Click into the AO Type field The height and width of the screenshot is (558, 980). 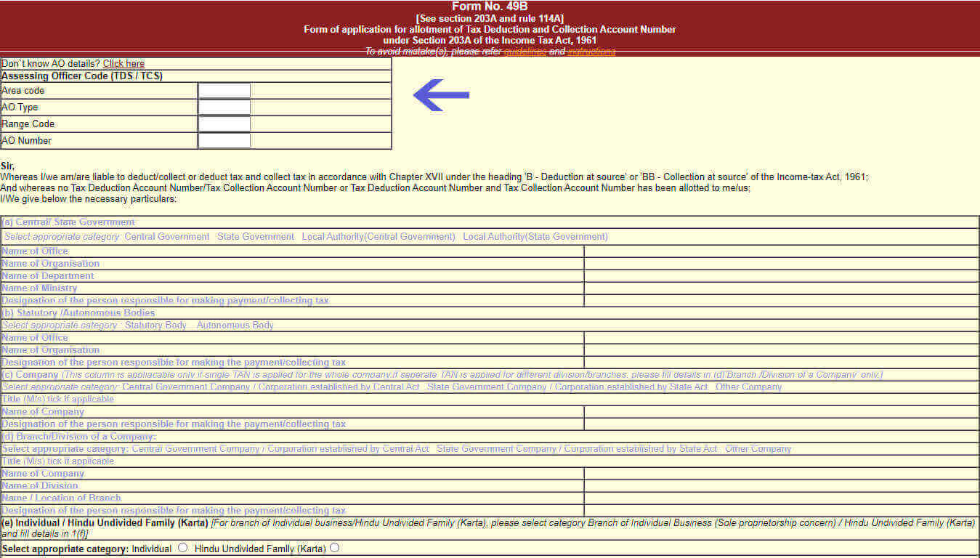[224, 108]
